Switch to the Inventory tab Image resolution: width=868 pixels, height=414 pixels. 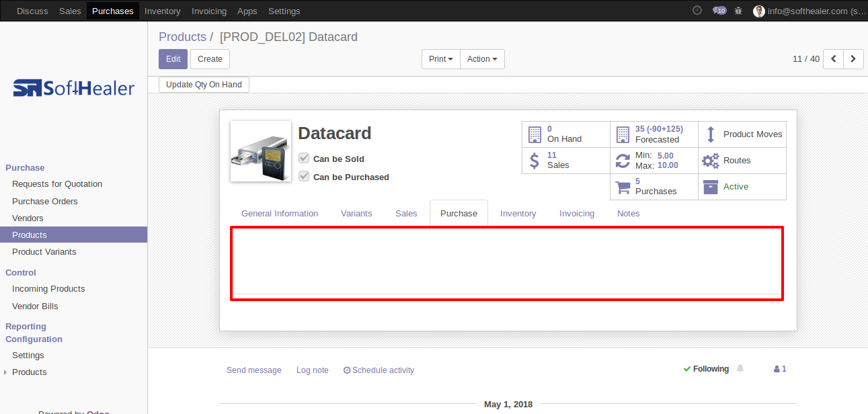pos(518,213)
